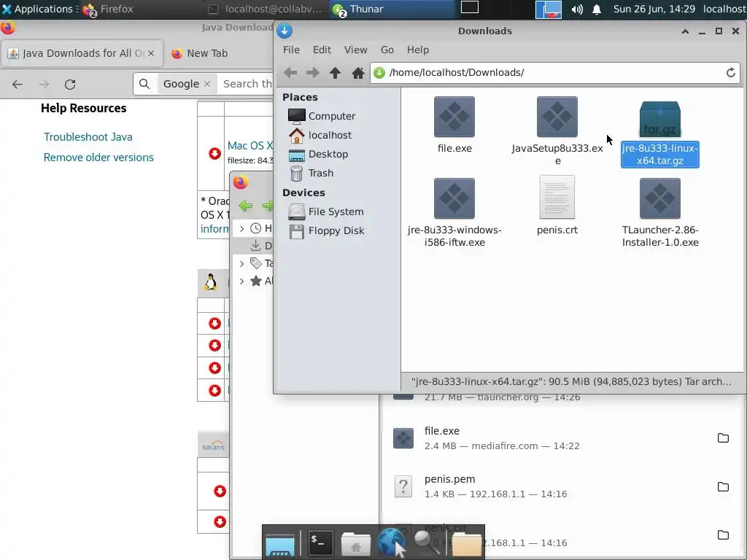Click the Linux penguin icon on Java page
The image size is (747, 560).
point(211,282)
